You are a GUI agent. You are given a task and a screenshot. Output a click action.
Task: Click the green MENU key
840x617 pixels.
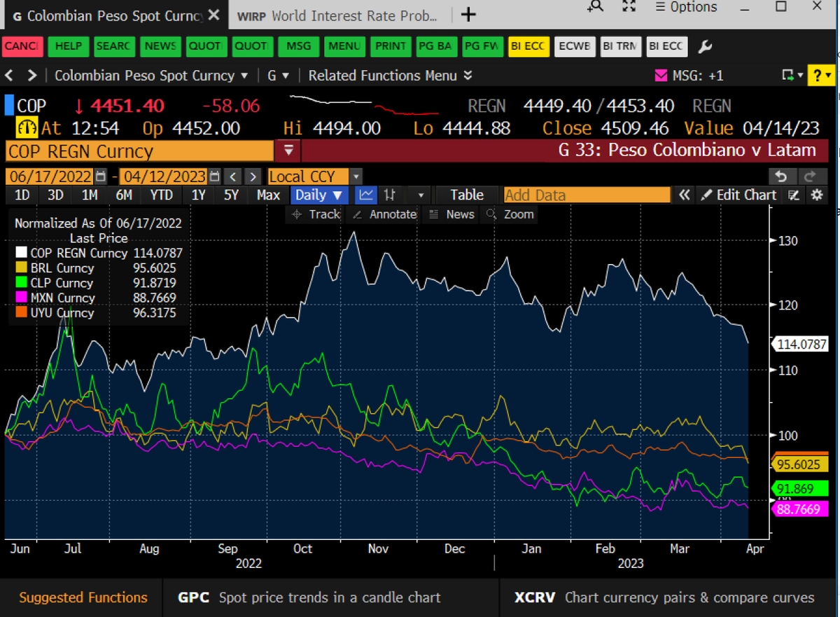[344, 46]
